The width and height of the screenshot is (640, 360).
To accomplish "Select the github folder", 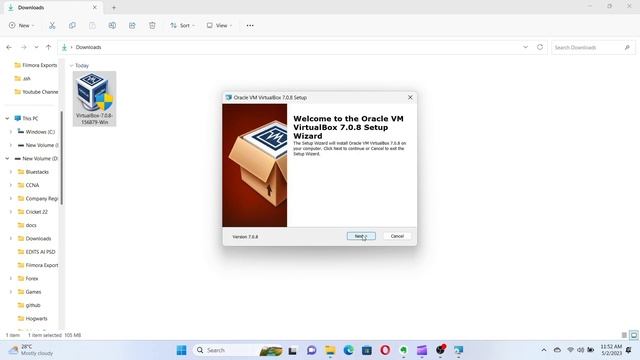I will pos(29,305).
